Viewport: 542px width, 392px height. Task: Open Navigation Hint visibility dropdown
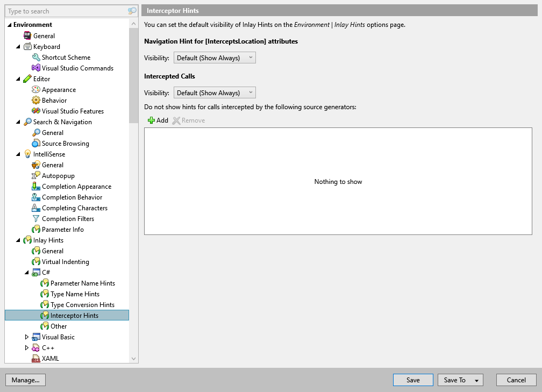215,58
